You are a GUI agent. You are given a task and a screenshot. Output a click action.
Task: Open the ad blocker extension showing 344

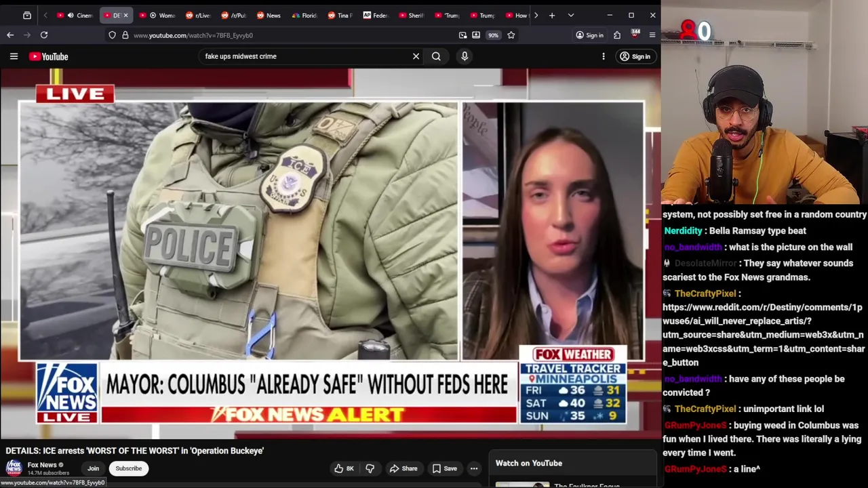(635, 35)
